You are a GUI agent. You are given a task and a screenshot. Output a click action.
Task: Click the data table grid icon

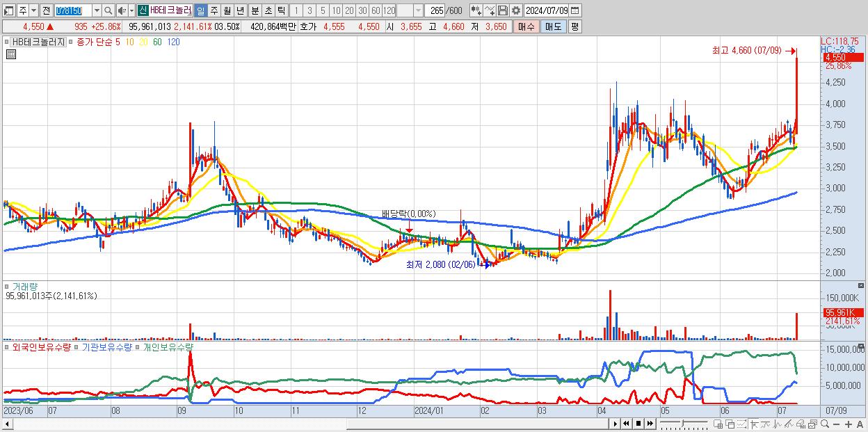coord(10,54)
